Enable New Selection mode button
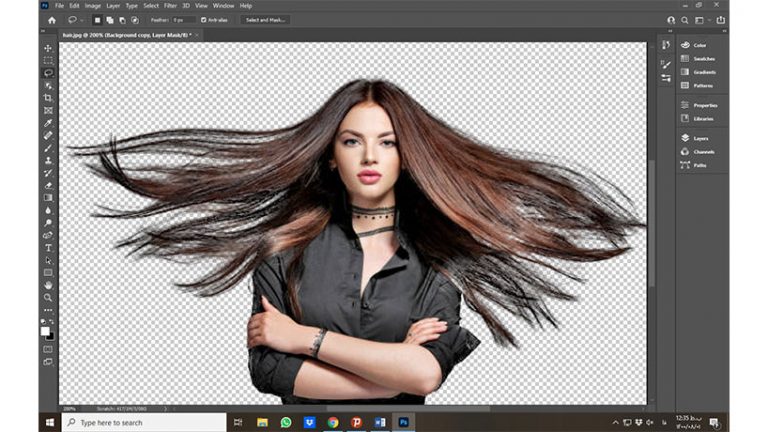Viewport: 768px width, 432px height. point(97,20)
